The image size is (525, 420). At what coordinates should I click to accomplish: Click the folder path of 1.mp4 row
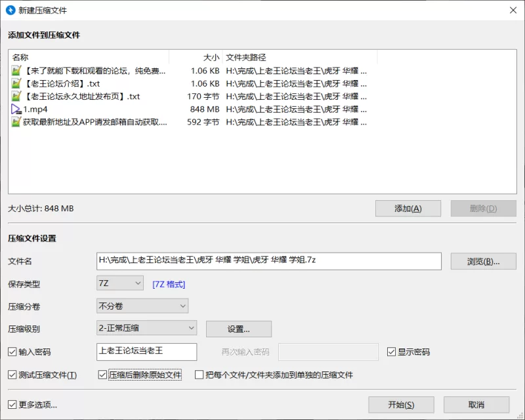(297, 109)
